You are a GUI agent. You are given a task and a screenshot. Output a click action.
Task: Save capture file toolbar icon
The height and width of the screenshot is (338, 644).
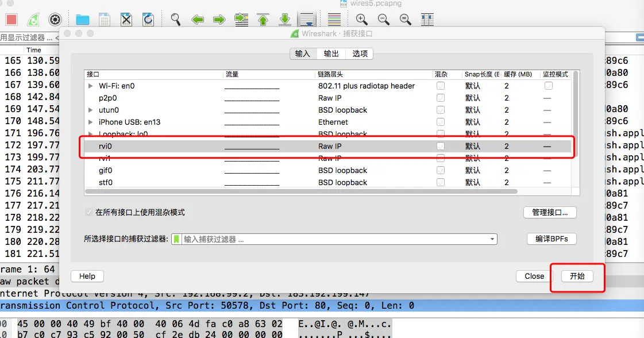[105, 20]
